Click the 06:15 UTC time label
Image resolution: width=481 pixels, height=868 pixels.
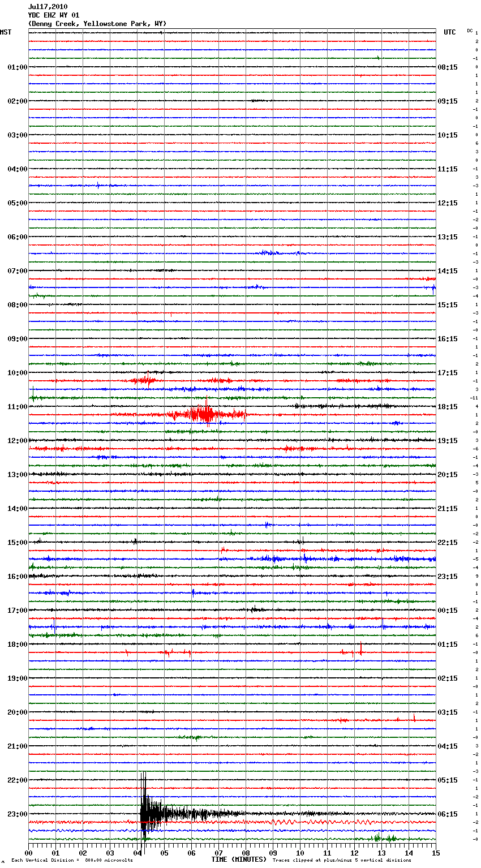(448, 814)
